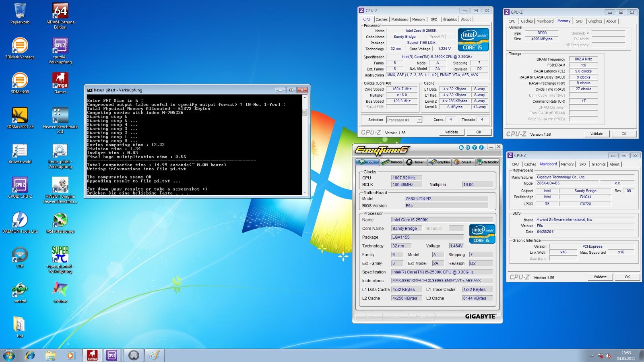Open the wPrime desktop icon
The image size is (644, 362).
coord(60,292)
